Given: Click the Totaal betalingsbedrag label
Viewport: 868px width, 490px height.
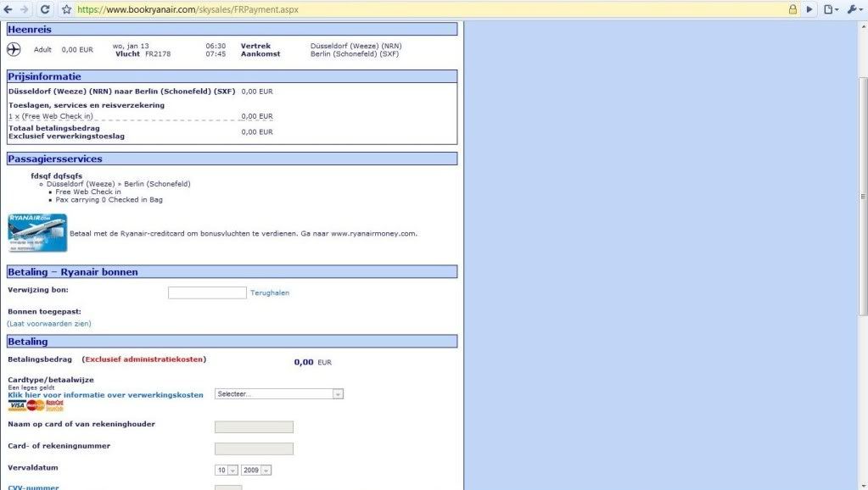Looking at the screenshot, I should coord(54,128).
